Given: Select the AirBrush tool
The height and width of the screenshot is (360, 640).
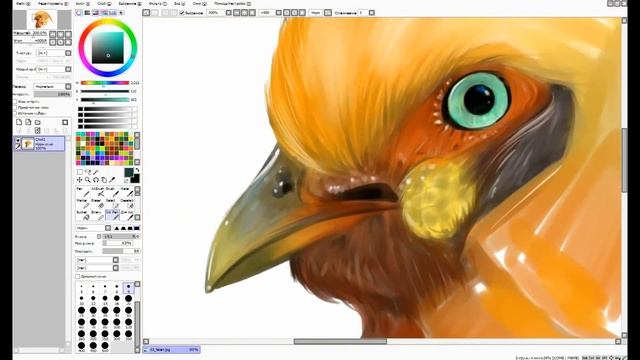Looking at the screenshot, I should pos(98,192).
